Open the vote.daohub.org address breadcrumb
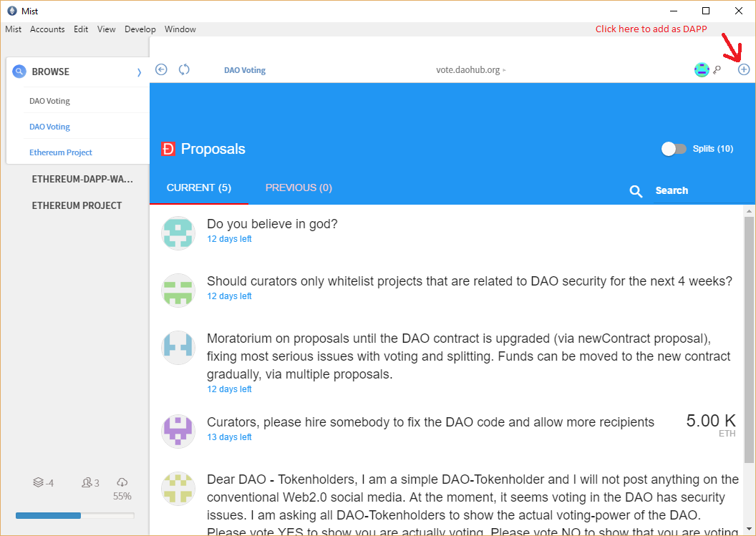 470,70
